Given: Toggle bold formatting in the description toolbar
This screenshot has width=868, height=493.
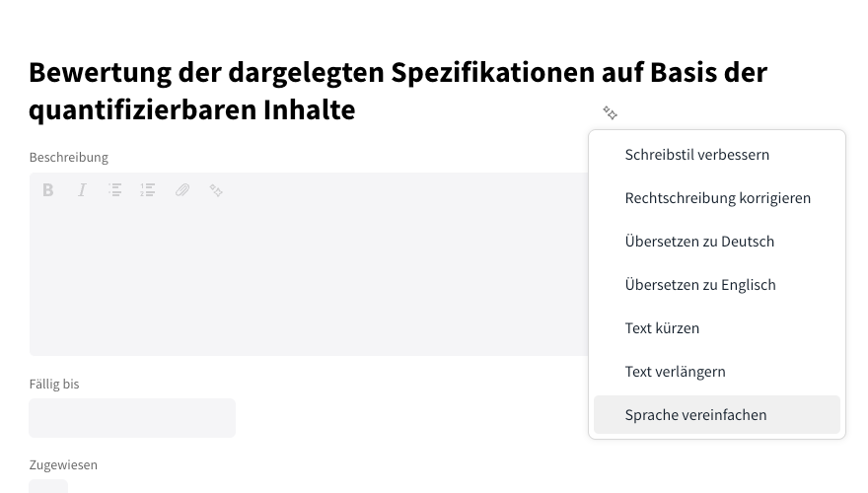Looking at the screenshot, I should click(47, 190).
